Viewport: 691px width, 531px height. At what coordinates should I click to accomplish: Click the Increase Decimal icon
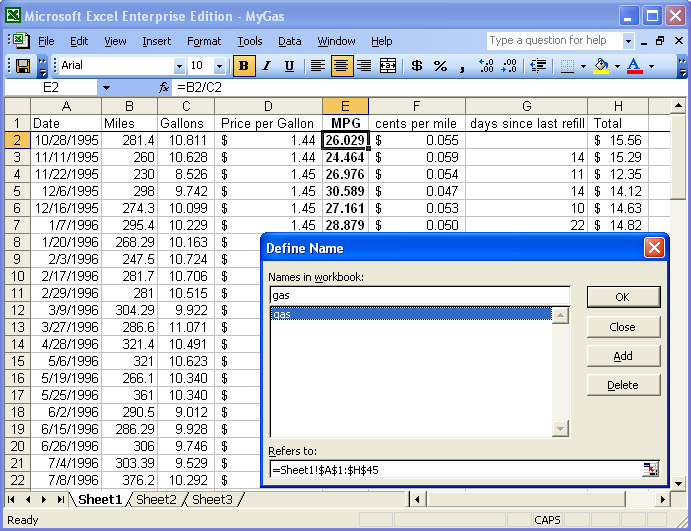pos(487,66)
